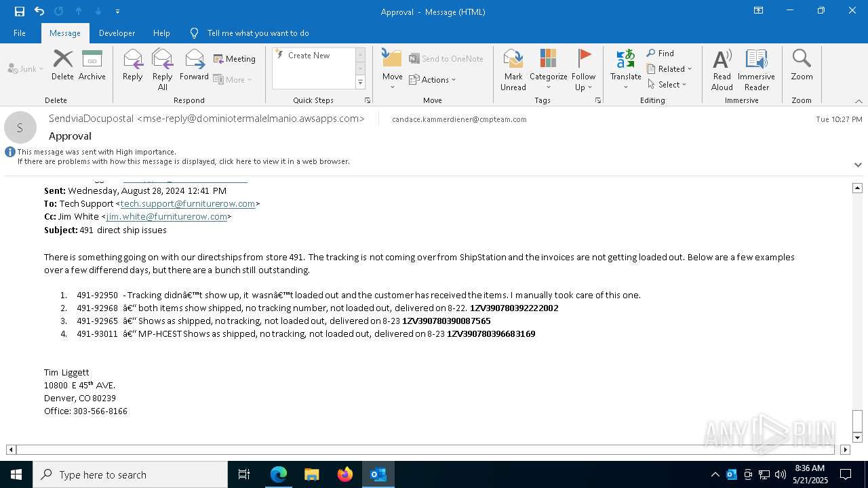Open the Junk dropdown
This screenshot has width=868, height=488.
tap(26, 68)
